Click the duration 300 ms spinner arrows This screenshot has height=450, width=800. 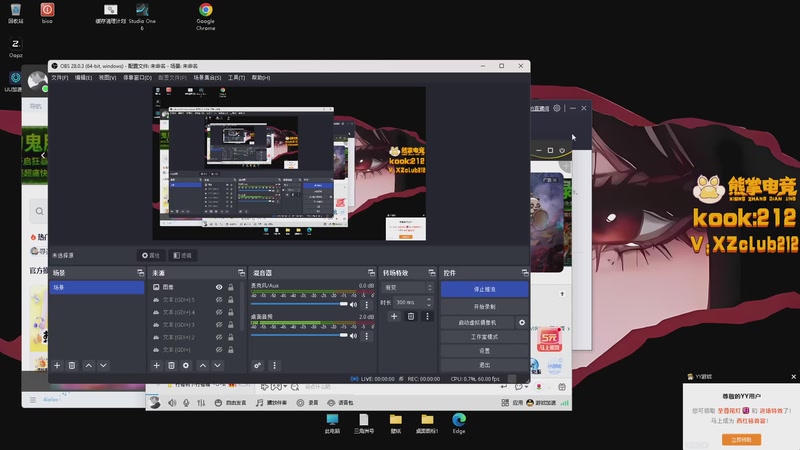pyautogui.click(x=429, y=302)
